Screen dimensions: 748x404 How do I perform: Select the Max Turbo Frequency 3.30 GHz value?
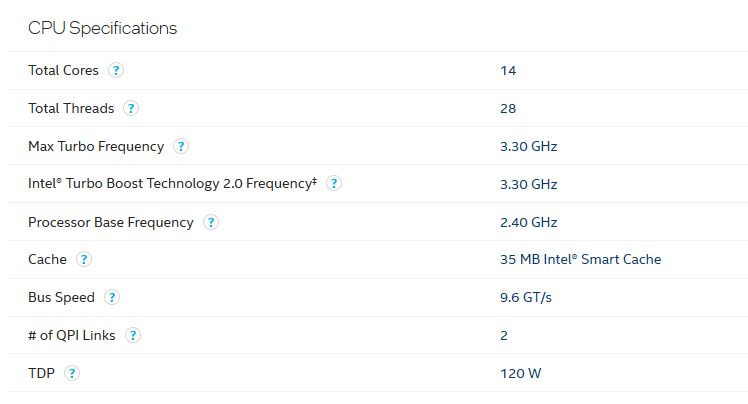tap(529, 146)
